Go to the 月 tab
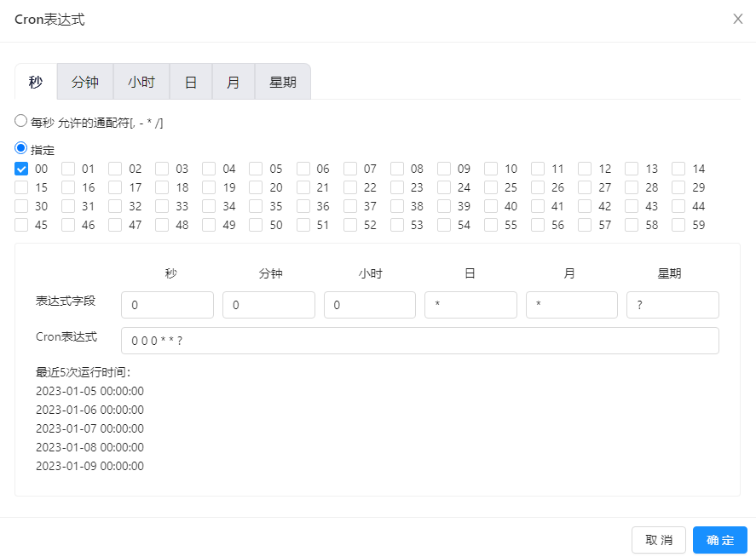 click(234, 82)
